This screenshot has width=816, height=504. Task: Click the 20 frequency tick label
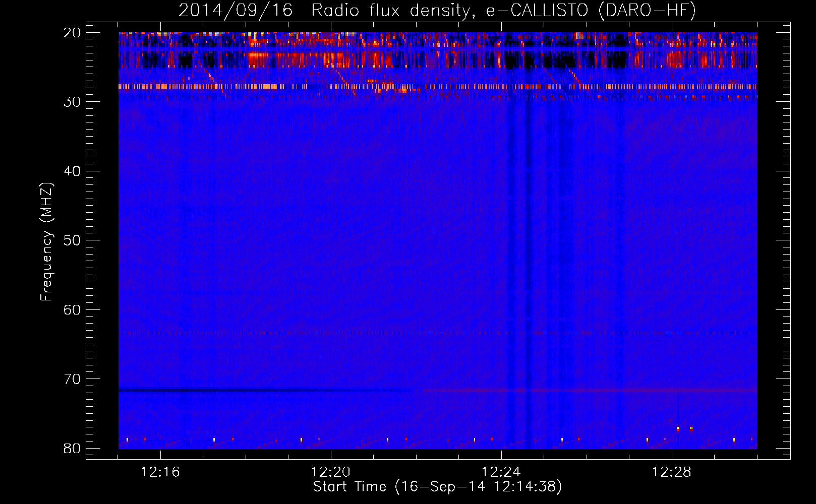coord(72,33)
